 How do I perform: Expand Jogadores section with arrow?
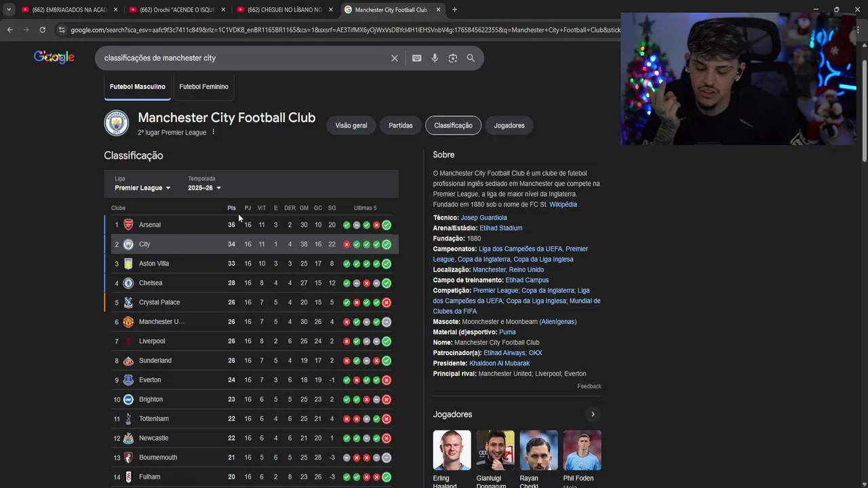coord(593,414)
